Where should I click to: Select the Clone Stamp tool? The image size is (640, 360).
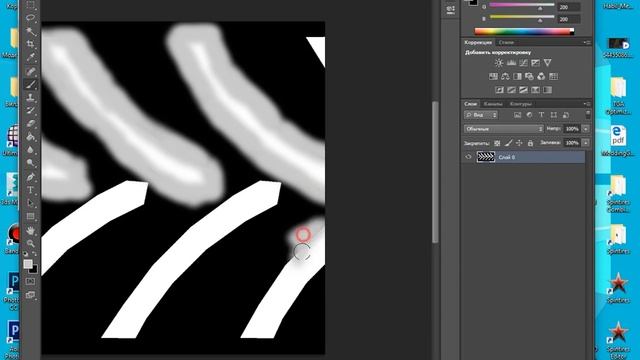31,98
